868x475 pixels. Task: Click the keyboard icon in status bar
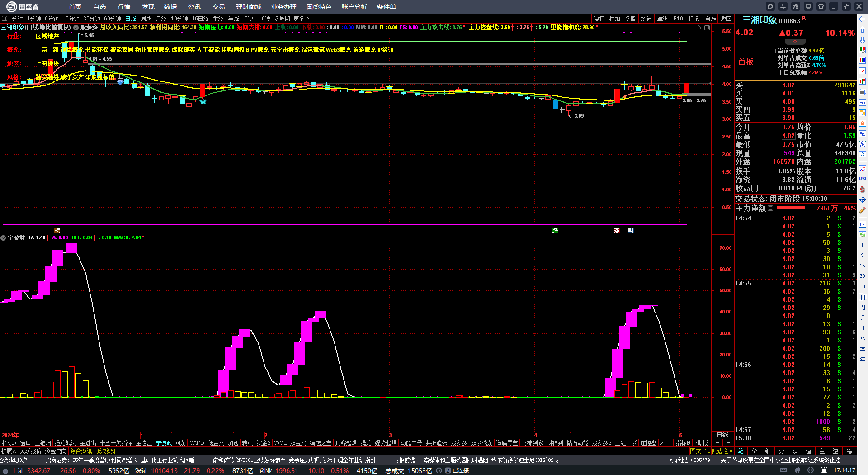[x=783, y=470]
